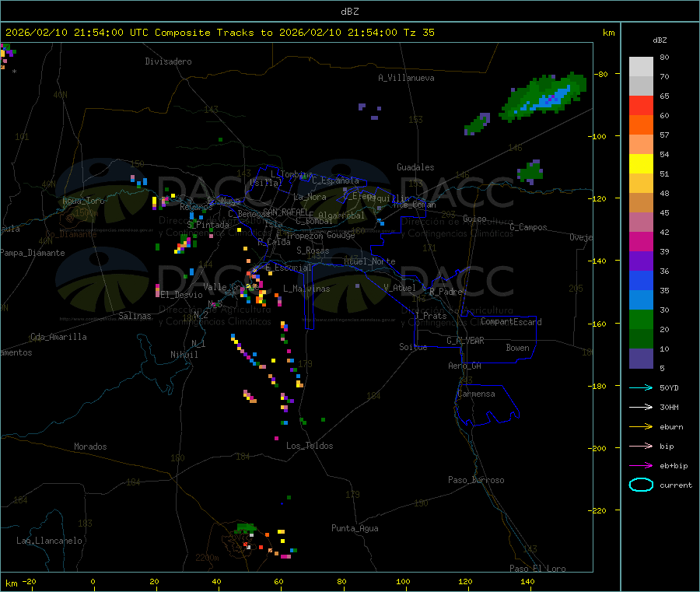Click the yellow eburn arrow in legend
The image size is (700, 592).
coord(641,426)
